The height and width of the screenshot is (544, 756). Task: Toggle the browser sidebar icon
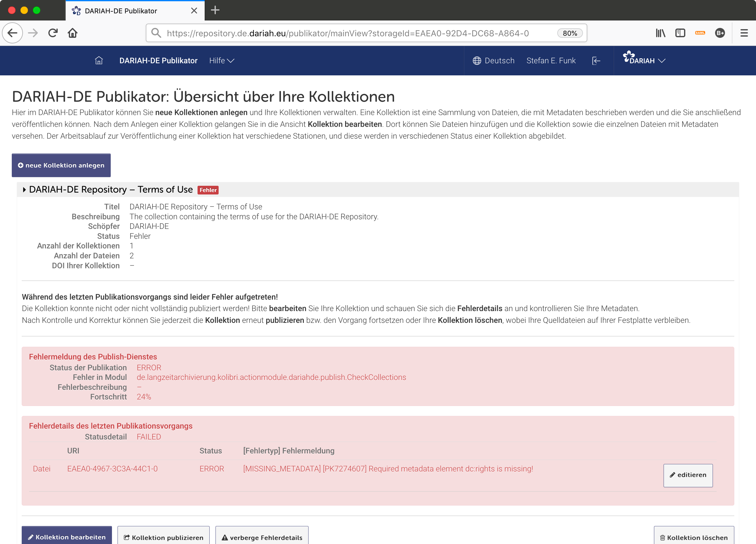pyautogui.click(x=680, y=33)
